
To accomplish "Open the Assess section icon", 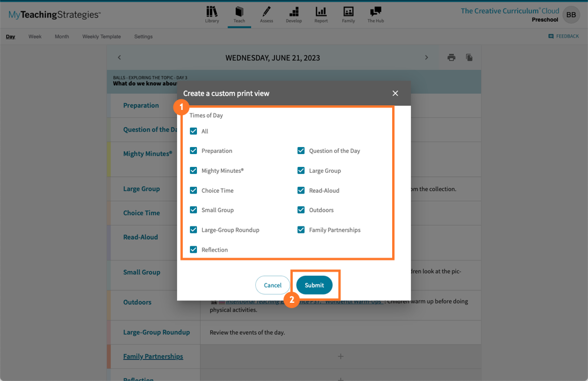I will point(266,14).
